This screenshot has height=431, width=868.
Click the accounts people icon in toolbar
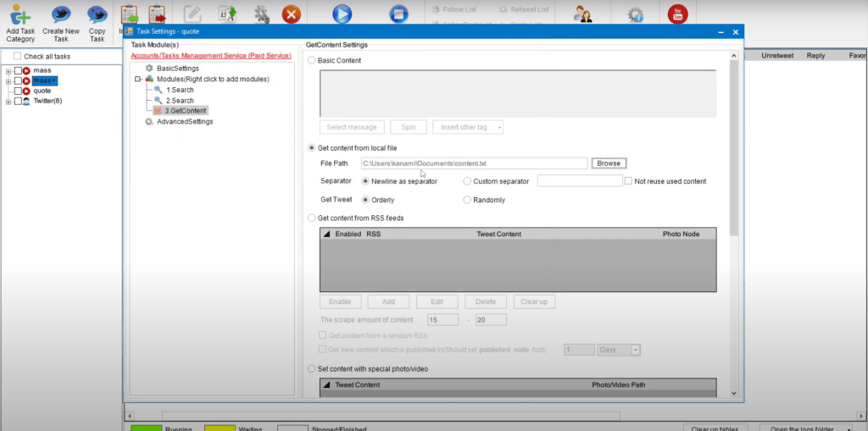[x=583, y=14]
